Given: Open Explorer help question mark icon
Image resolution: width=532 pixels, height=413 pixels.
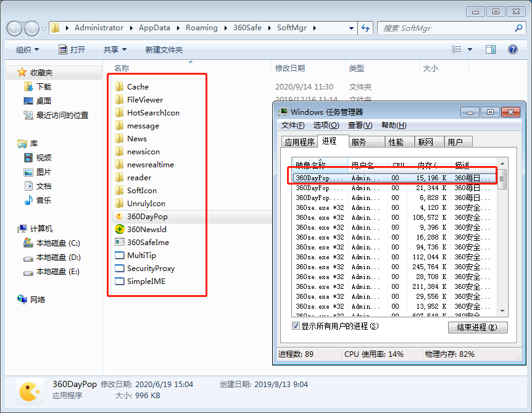Looking at the screenshot, I should (513, 49).
